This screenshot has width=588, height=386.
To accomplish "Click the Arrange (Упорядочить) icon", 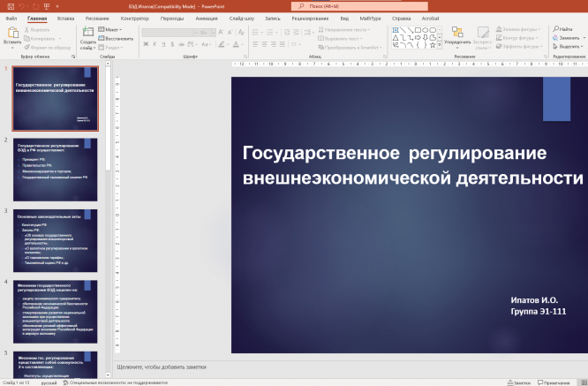I will click(456, 32).
